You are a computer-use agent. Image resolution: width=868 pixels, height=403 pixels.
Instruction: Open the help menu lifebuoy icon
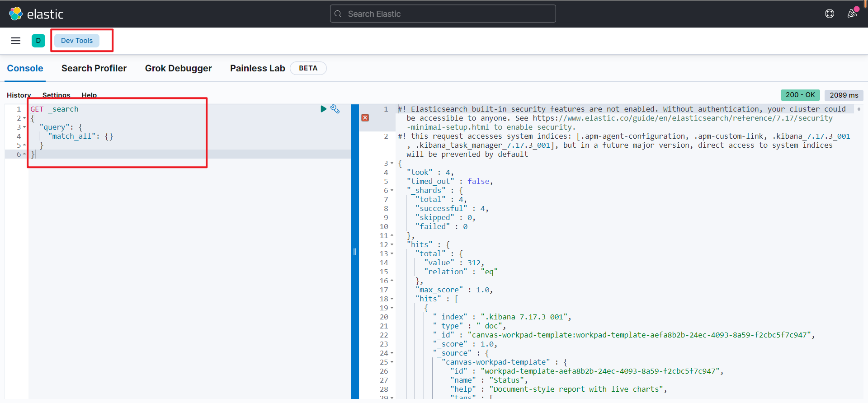[x=830, y=14]
